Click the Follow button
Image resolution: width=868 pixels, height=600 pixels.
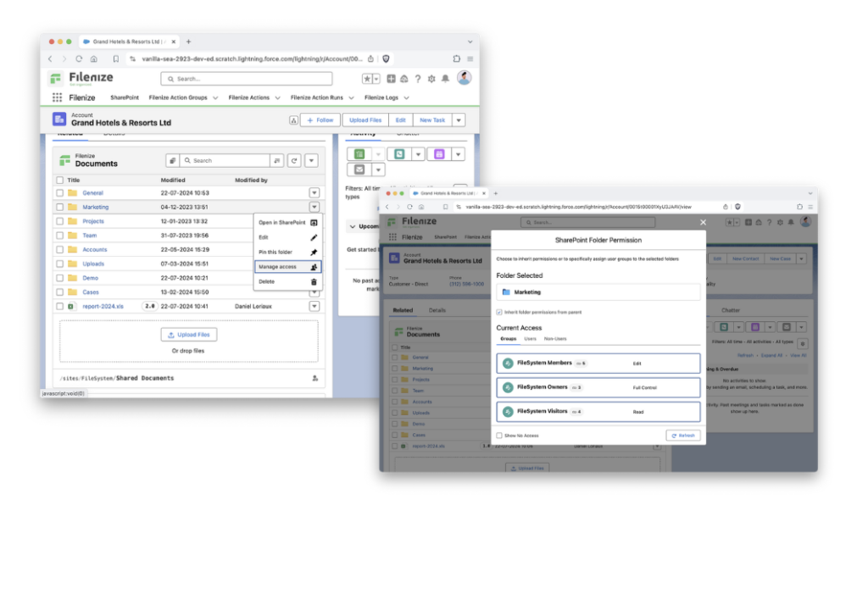click(320, 120)
